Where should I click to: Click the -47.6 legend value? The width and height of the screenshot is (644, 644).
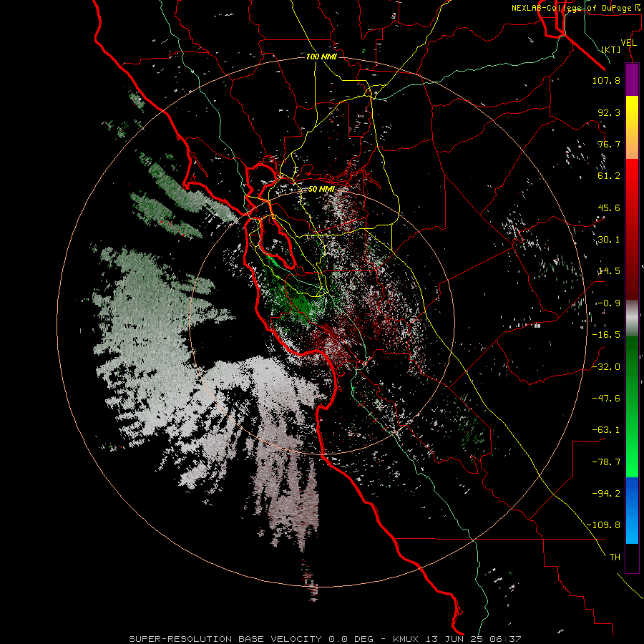click(x=606, y=399)
